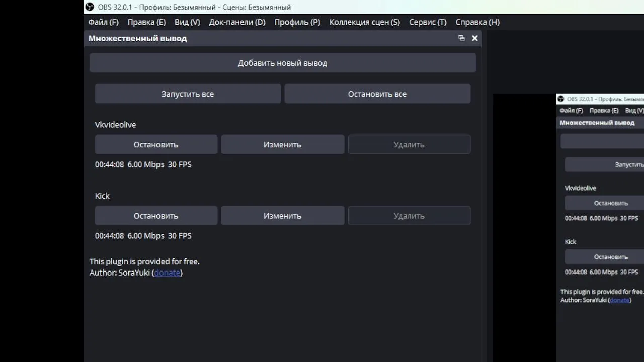Click 'This plugin is provided for free.' text
This screenshot has width=644, height=362.
coord(144,261)
